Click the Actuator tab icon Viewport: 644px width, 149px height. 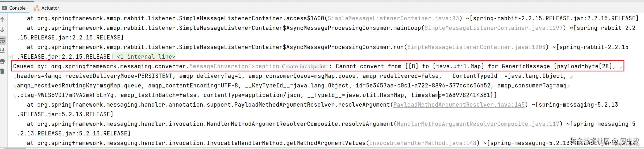tap(37, 8)
